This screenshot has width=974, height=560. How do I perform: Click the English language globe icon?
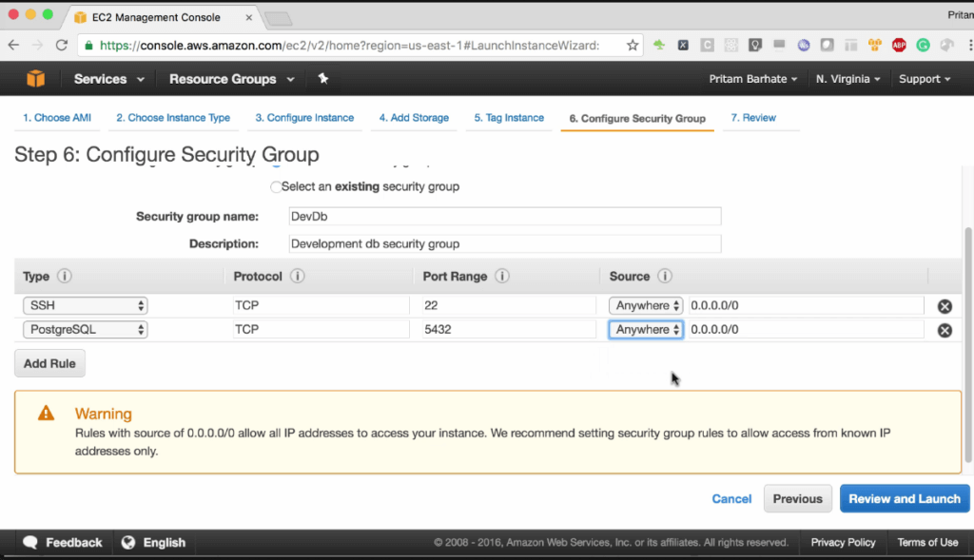127,542
